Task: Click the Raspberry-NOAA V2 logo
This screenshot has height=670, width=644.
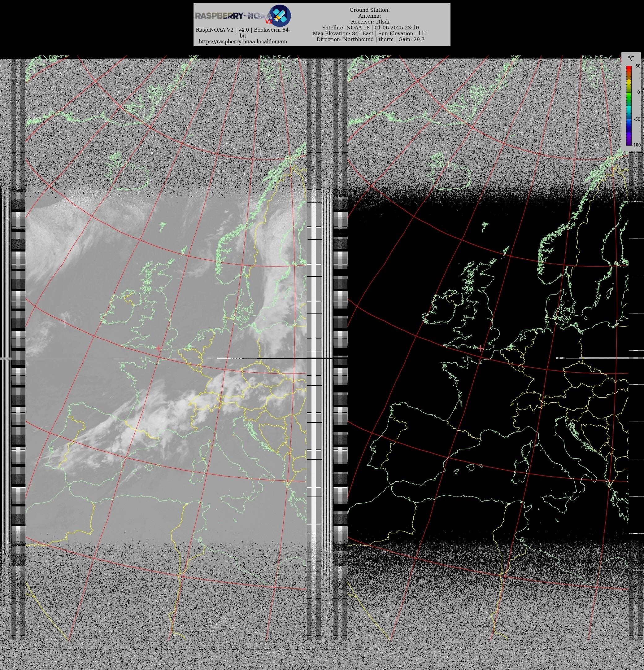Action: pos(243,16)
